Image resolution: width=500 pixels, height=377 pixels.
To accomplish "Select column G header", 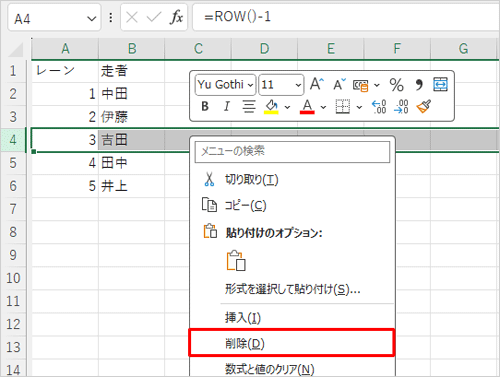I will (463, 49).
